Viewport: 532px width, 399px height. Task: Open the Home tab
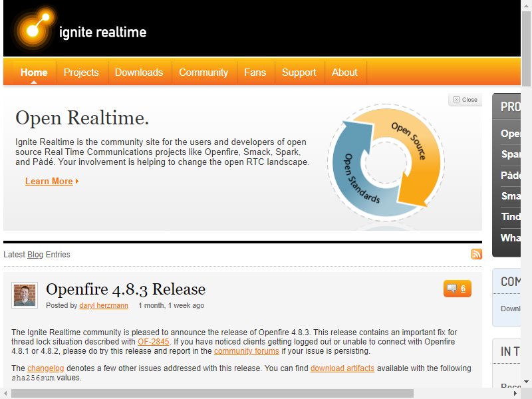(34, 72)
